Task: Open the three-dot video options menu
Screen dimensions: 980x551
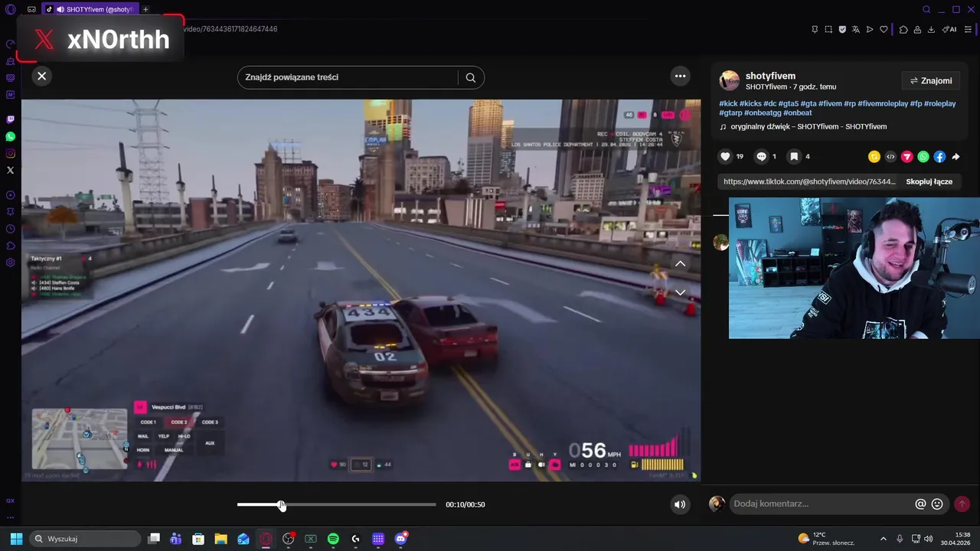Action: (680, 76)
